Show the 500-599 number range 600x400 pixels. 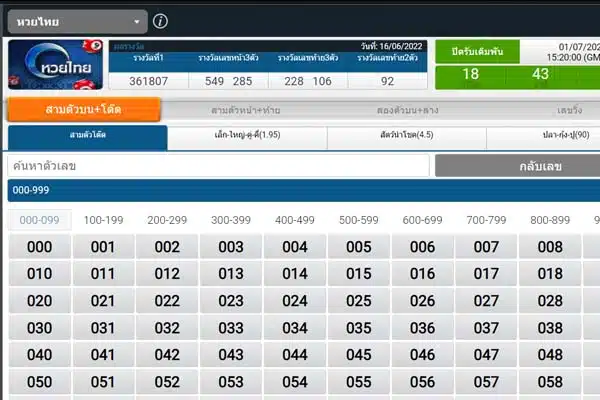click(358, 220)
